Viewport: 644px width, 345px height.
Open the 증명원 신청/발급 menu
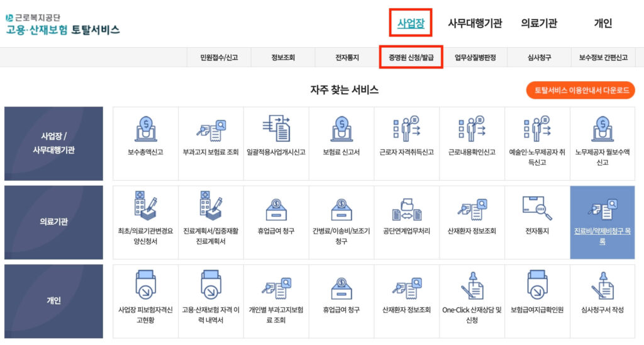coord(411,57)
